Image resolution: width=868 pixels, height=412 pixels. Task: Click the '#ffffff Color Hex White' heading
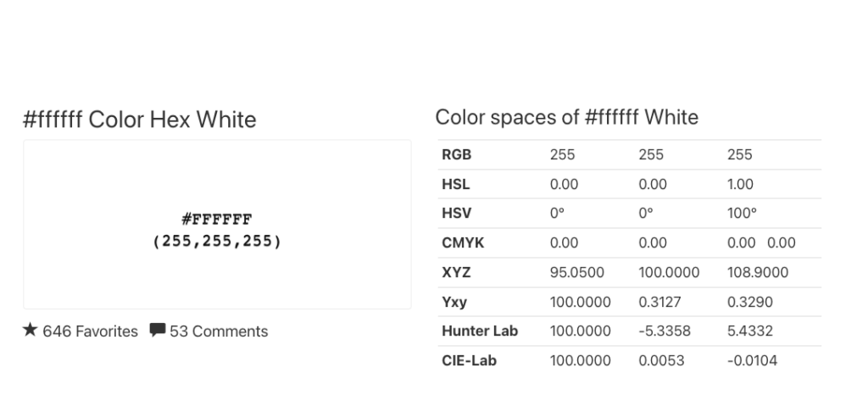(140, 120)
